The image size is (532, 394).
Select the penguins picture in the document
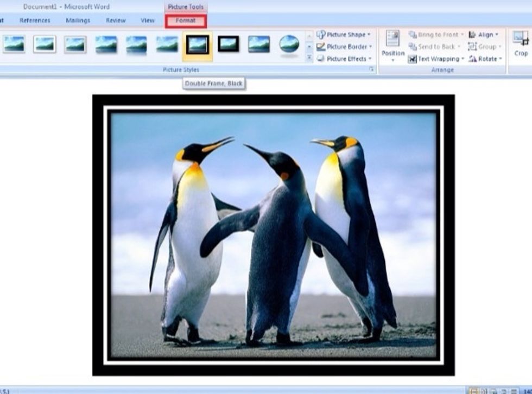[x=273, y=235]
